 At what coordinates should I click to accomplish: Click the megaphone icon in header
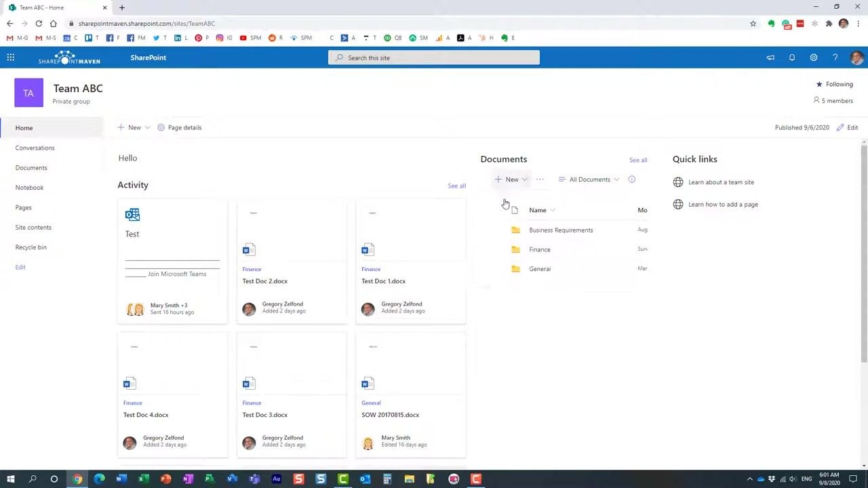pos(770,58)
